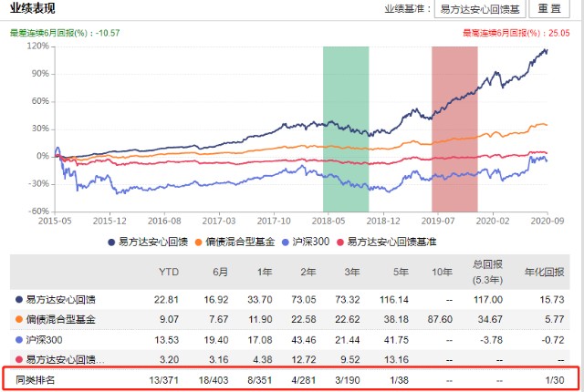Screen dimensions: 584x392
Task: Click the dark blue legend dot
Action: [x=111, y=242]
